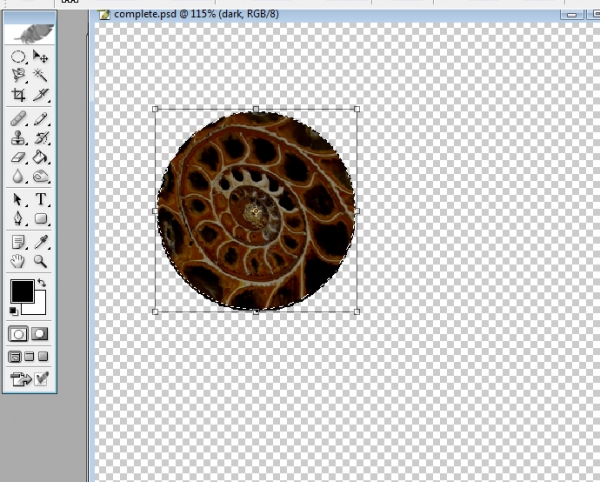
Task: Activate the Hand tool
Action: 18,261
